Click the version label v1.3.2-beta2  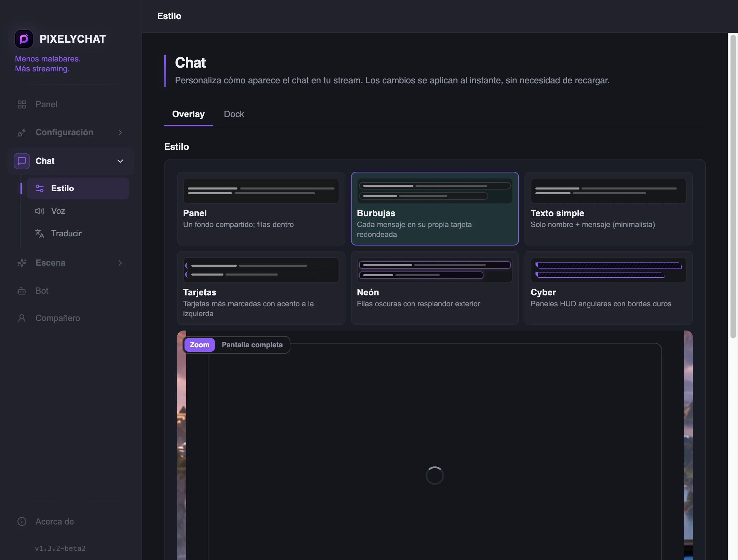pyautogui.click(x=60, y=548)
